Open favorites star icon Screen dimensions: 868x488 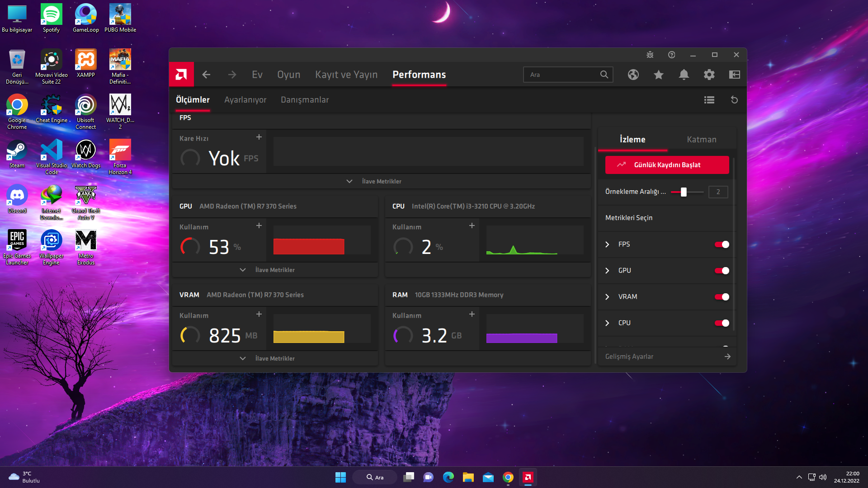click(658, 75)
